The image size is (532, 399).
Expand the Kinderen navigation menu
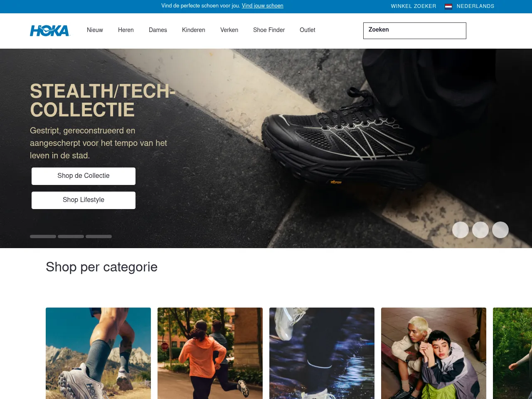pos(194,30)
